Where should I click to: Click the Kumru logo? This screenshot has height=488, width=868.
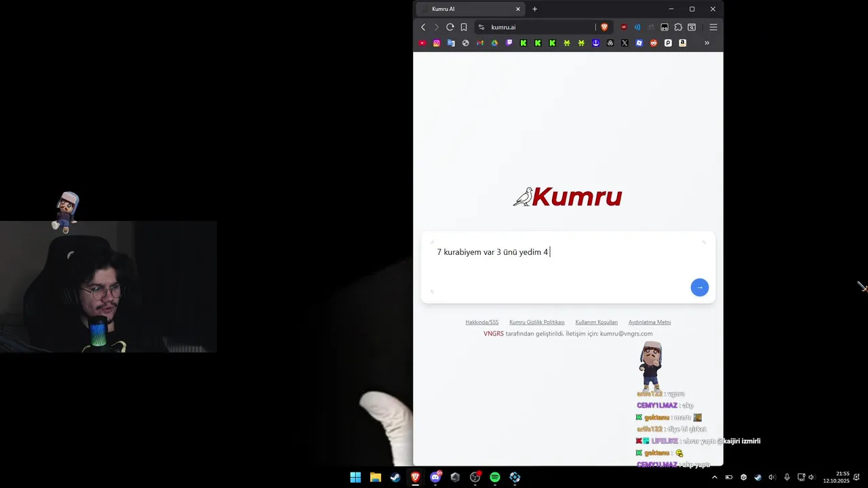(568, 197)
